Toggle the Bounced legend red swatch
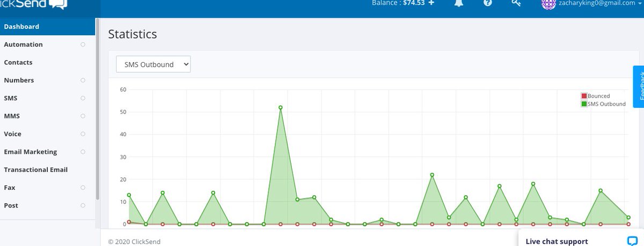 pyautogui.click(x=584, y=96)
